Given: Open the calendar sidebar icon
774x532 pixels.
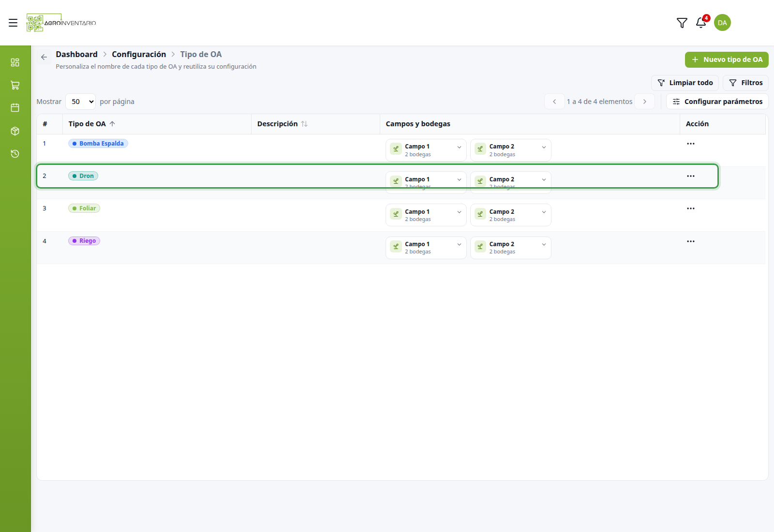Looking at the screenshot, I should click(15, 108).
